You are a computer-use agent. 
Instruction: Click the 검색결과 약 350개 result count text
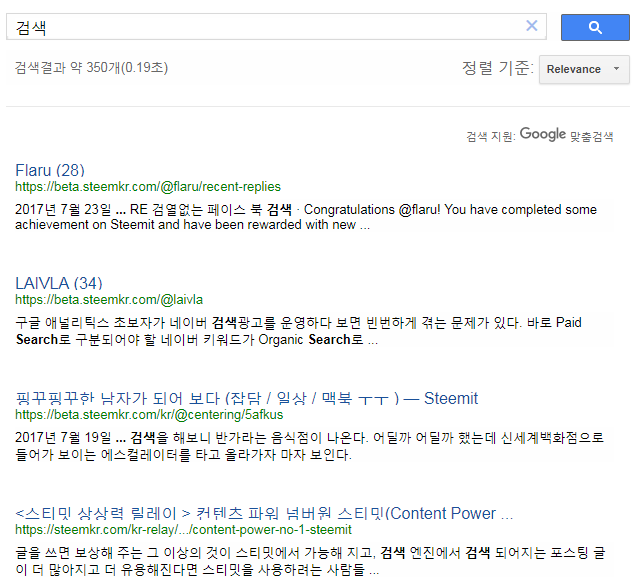tap(91, 68)
